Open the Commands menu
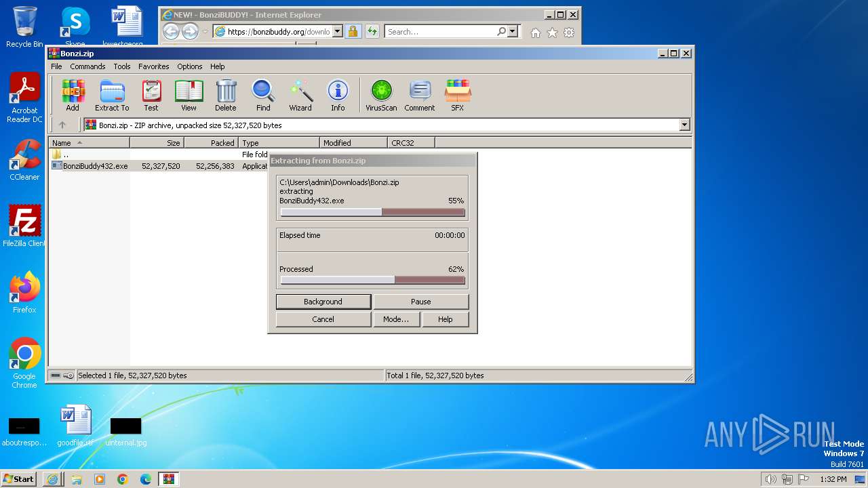 pyautogui.click(x=87, y=66)
